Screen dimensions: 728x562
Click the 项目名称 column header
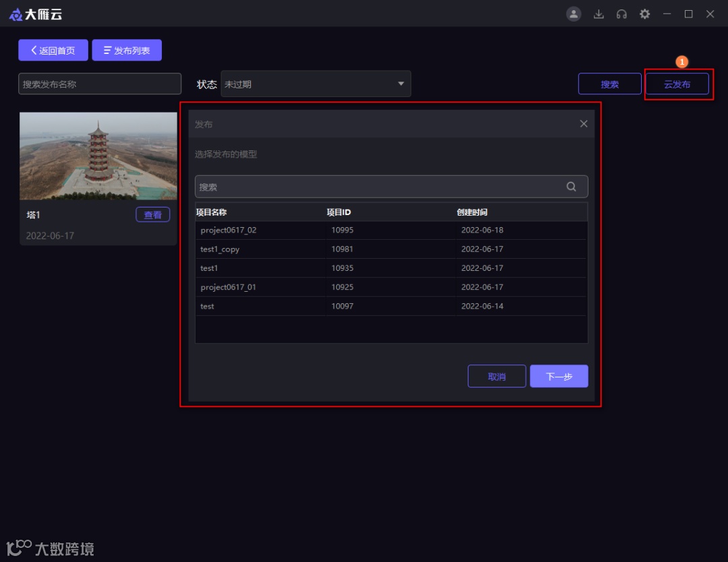tap(211, 212)
